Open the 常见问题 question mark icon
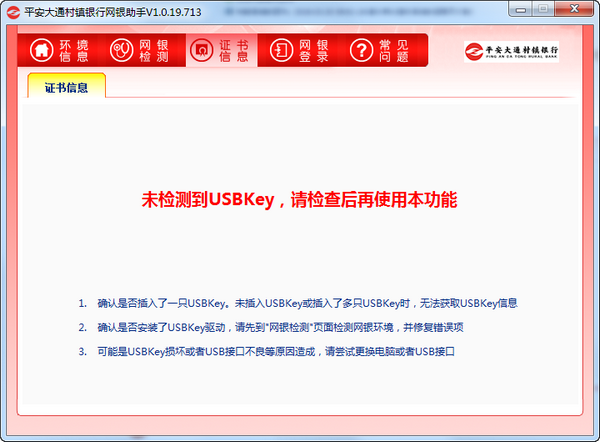 coord(361,50)
